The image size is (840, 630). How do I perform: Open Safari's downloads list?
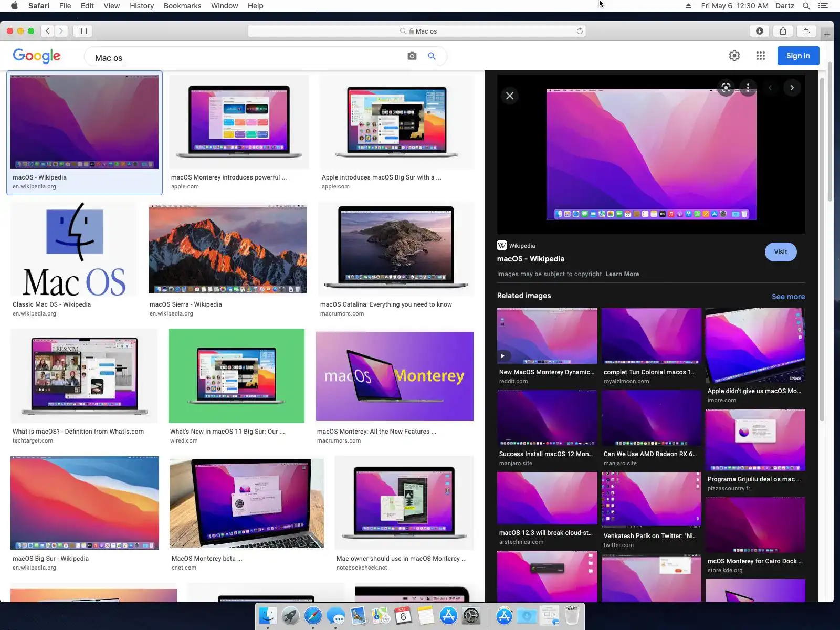(x=759, y=31)
